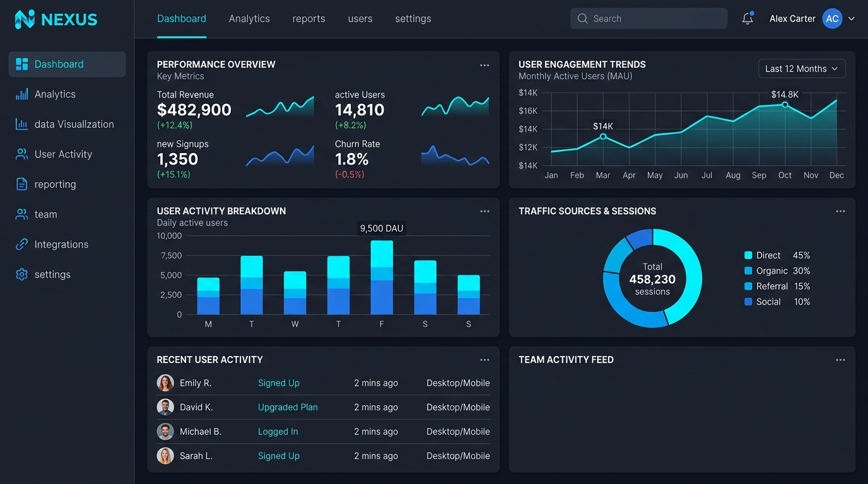Viewport: 868px width, 484px height.
Task: Click the reporting document icon
Action: 22,184
